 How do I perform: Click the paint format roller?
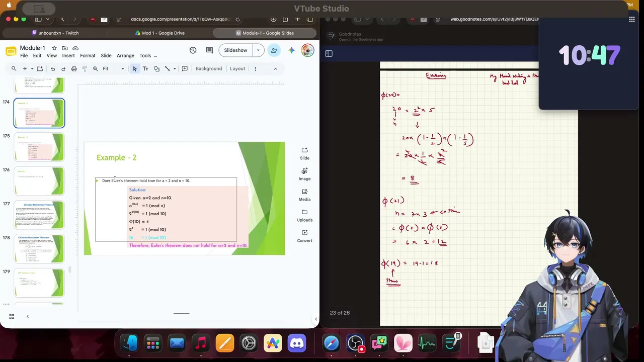[x=85, y=69]
